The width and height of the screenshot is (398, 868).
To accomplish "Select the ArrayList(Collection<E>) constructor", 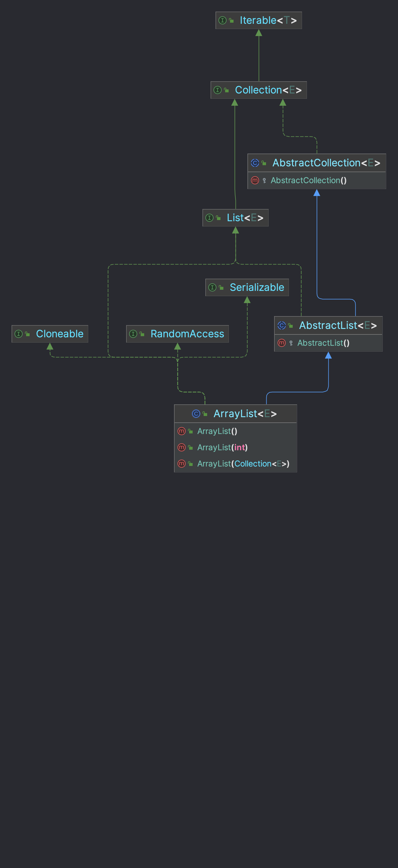I will click(235, 464).
